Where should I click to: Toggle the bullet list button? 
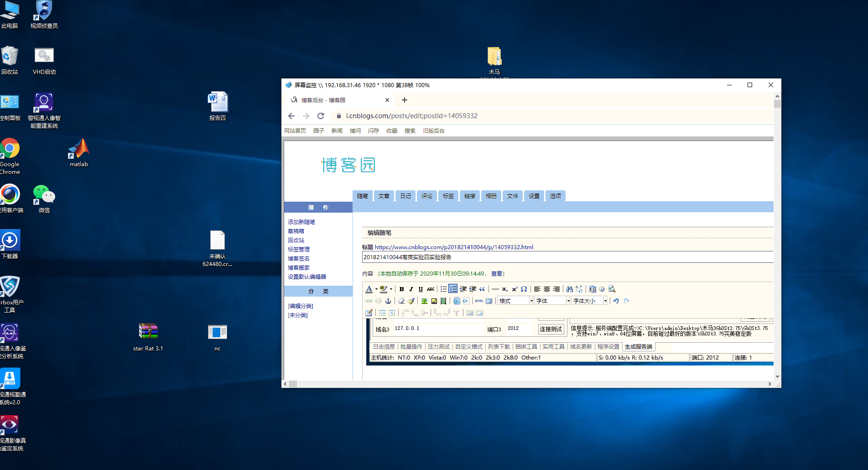(443, 289)
